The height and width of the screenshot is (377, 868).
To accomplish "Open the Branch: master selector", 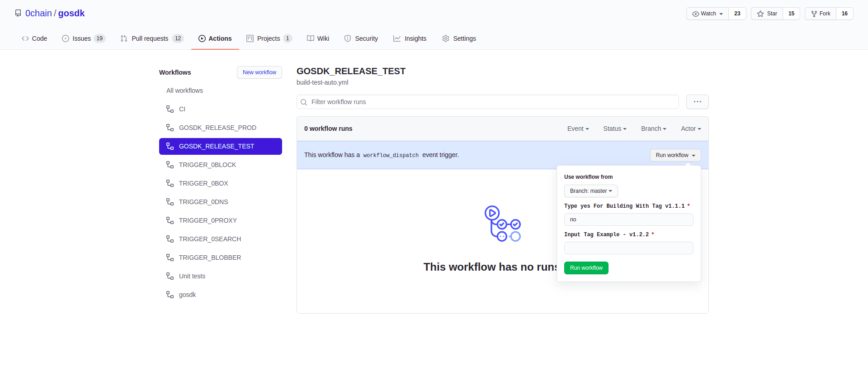I will (591, 191).
